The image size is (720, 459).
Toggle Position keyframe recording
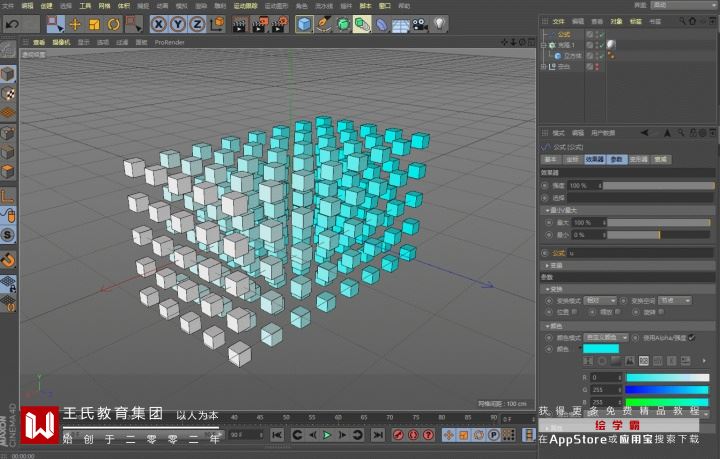[x=449, y=435]
